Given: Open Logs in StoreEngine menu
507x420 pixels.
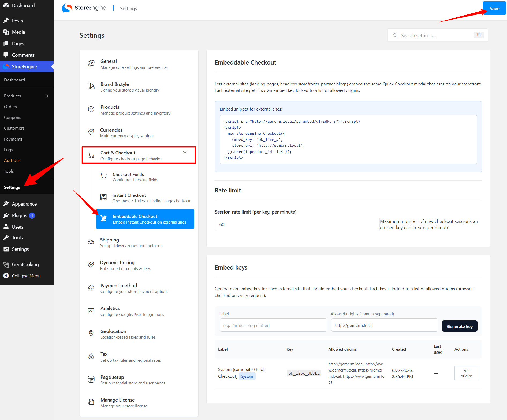Looking at the screenshot, I should click(x=8, y=150).
